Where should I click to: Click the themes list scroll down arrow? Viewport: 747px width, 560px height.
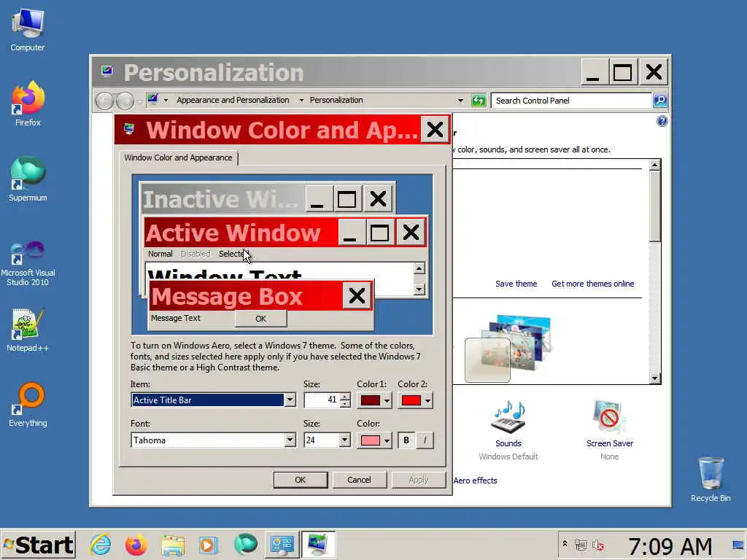pos(654,378)
